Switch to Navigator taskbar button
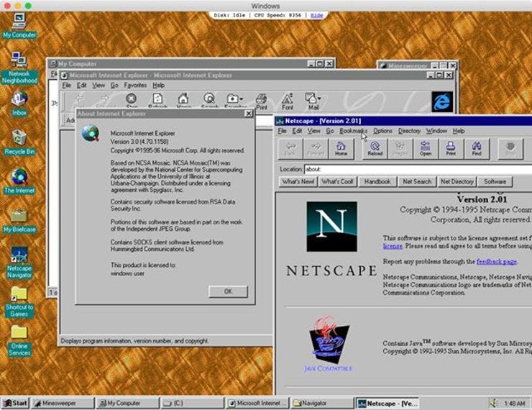Screen dimensions: 532x410 coord(322,404)
